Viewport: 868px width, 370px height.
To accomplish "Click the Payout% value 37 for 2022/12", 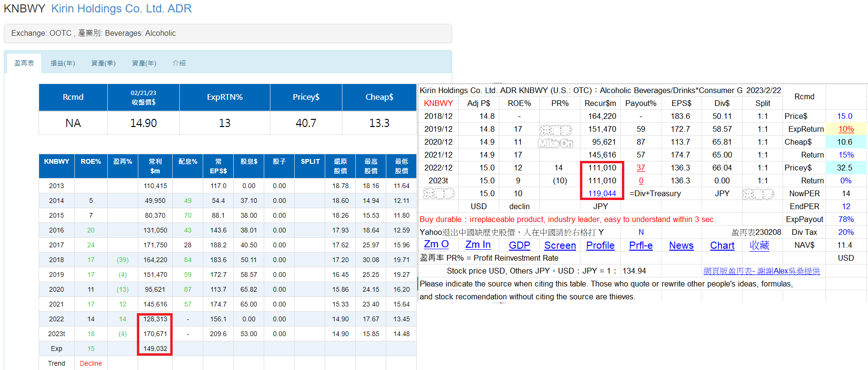I will (x=641, y=168).
